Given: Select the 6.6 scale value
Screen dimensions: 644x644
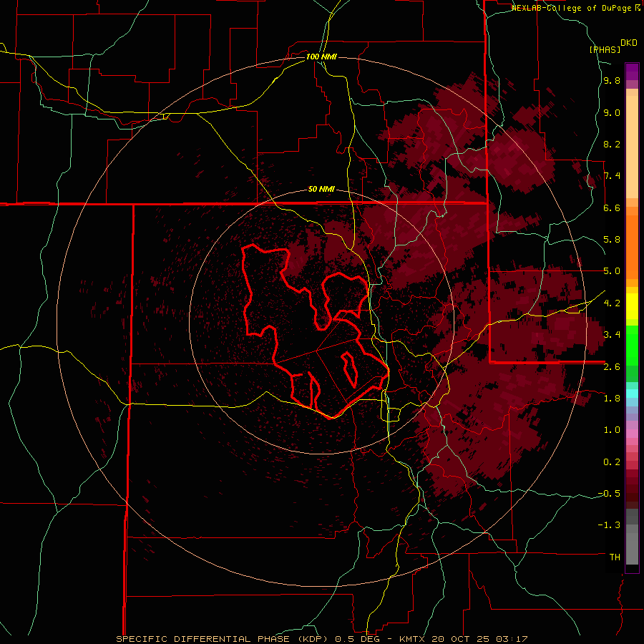Looking at the screenshot, I should [x=612, y=208].
